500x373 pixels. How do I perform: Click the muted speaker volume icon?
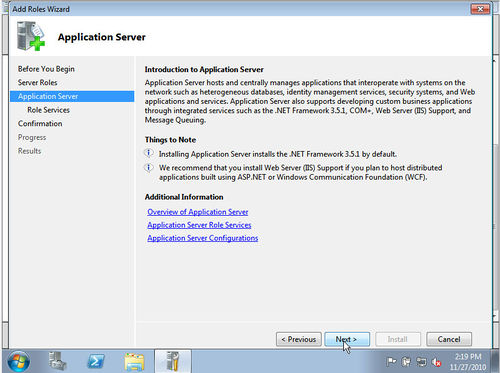tap(436, 362)
